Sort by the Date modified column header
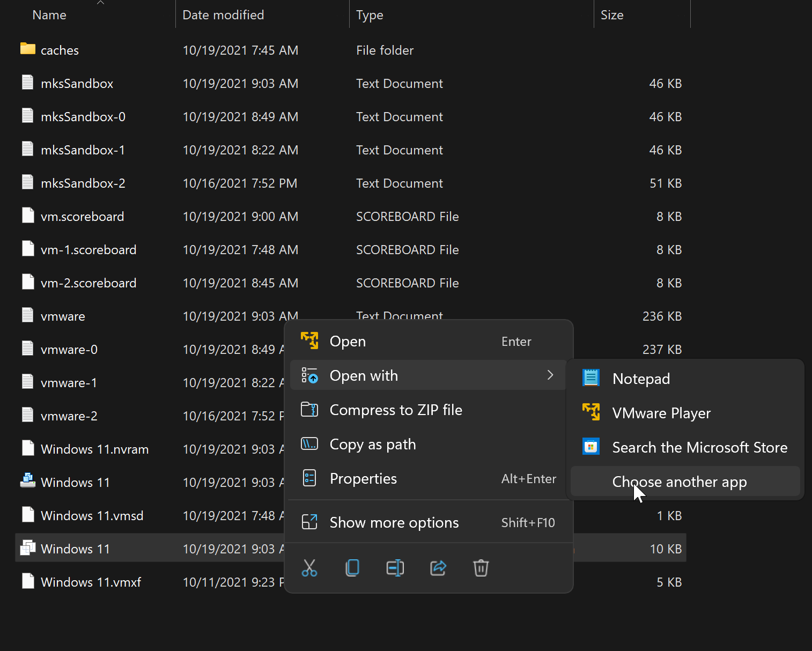 [x=223, y=15]
